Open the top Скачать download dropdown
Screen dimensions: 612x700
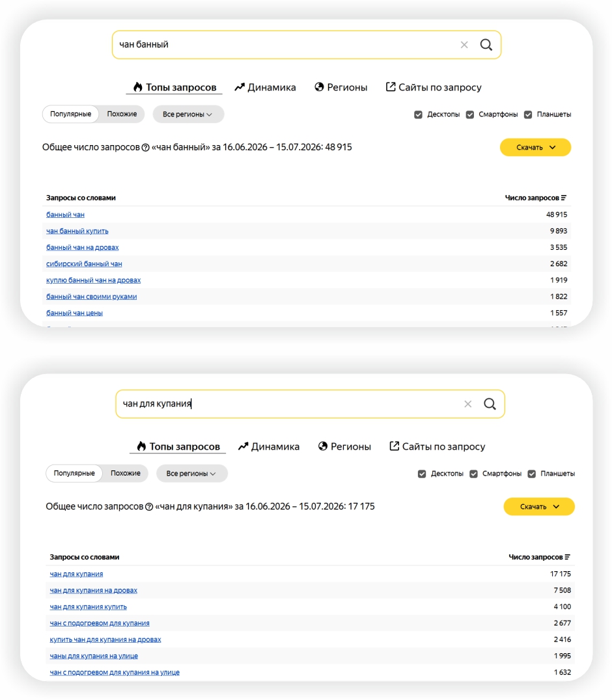pyautogui.click(x=535, y=147)
